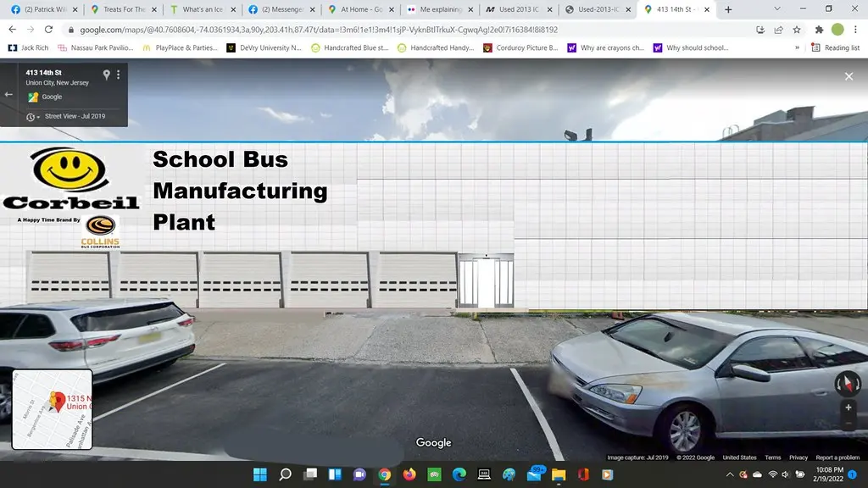This screenshot has width=868, height=488.
Task: Reload the page
Action: pos(48,30)
